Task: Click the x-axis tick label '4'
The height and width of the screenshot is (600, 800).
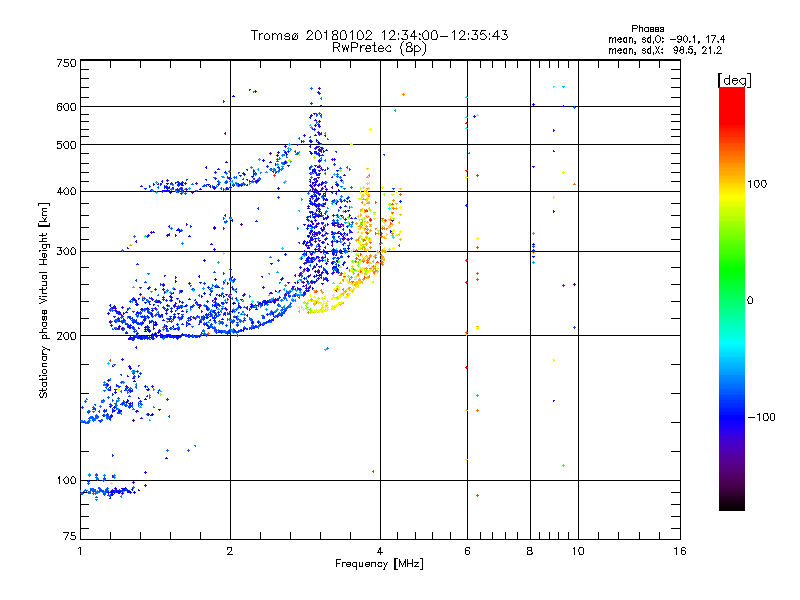Action: [x=380, y=551]
